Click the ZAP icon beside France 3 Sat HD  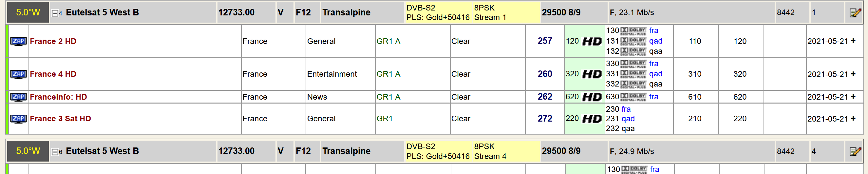click(x=18, y=119)
